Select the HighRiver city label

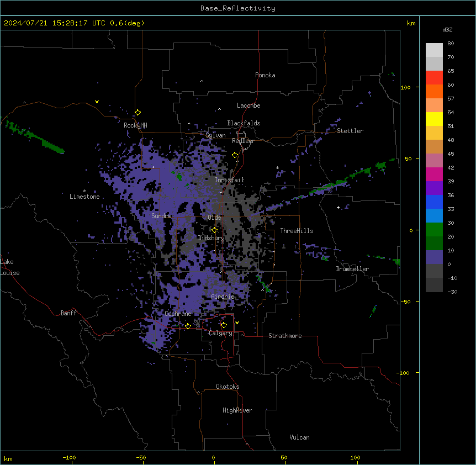click(237, 410)
